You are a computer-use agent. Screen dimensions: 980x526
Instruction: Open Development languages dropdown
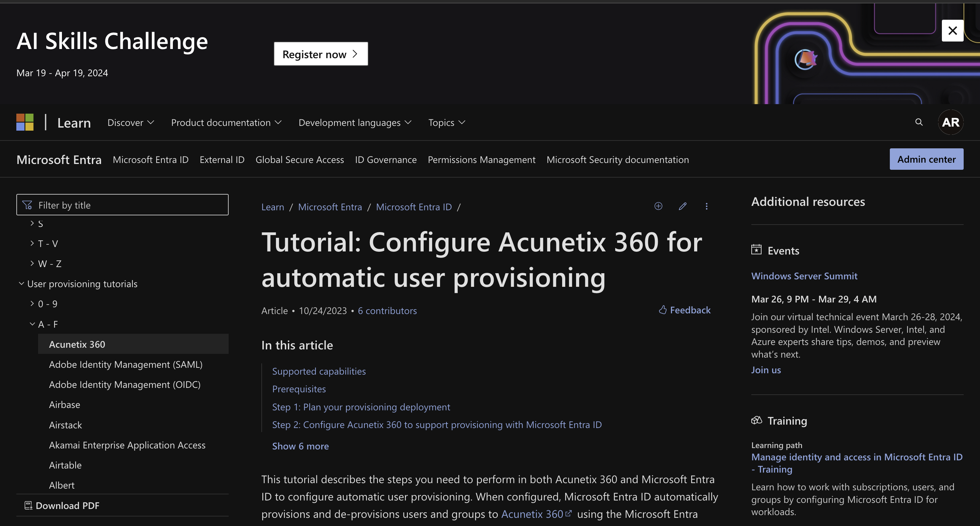click(x=355, y=122)
